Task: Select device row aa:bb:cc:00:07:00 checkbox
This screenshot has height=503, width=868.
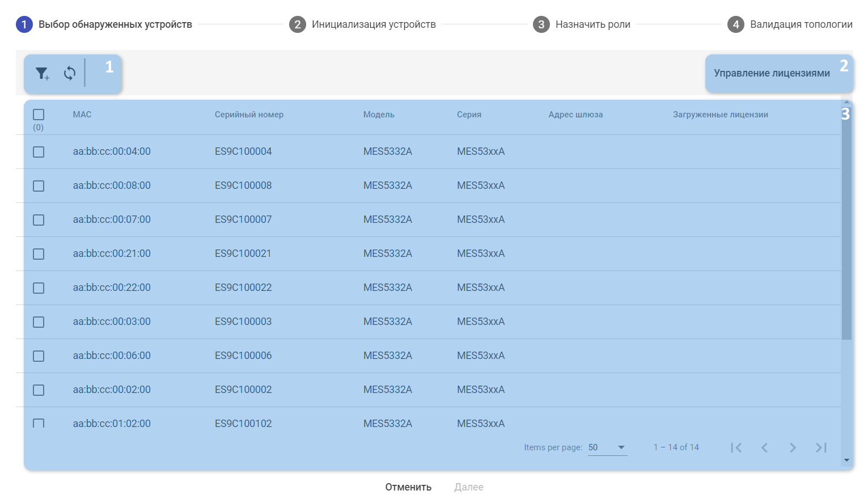Action: pyautogui.click(x=39, y=220)
